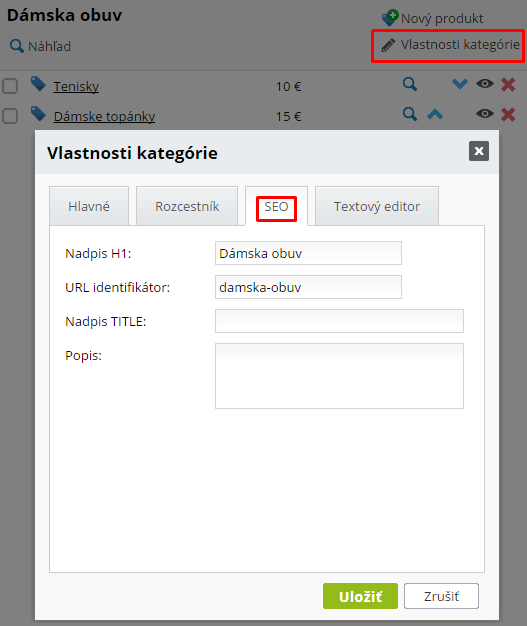Open the Textový editor tab
This screenshot has width=527, height=626.
pyautogui.click(x=377, y=206)
